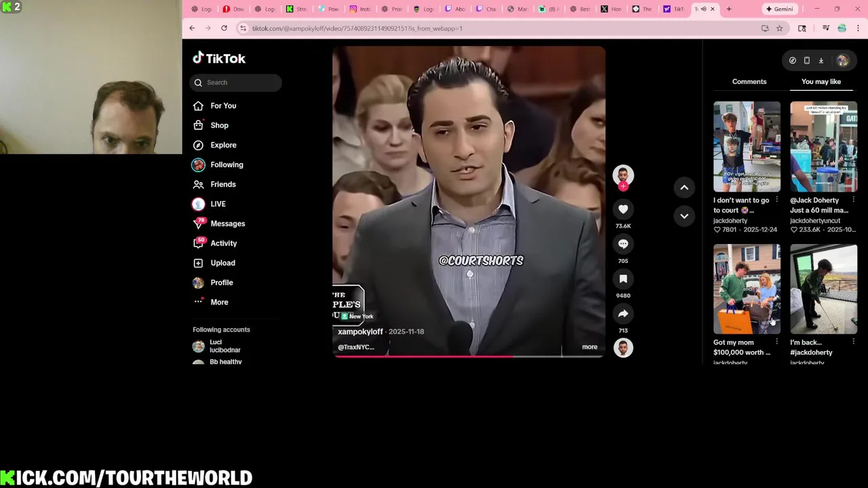The width and height of the screenshot is (868, 488).
Task: Go to the previous video with up chevron
Action: 684,188
